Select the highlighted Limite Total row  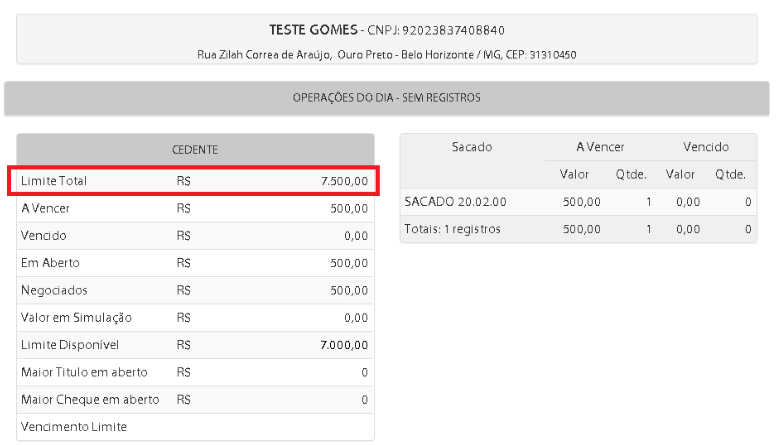195,181
